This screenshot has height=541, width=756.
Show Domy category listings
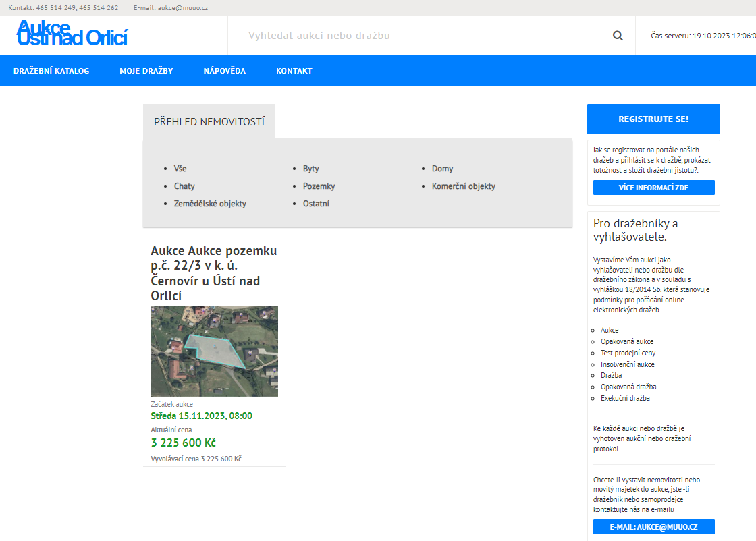pyautogui.click(x=443, y=169)
